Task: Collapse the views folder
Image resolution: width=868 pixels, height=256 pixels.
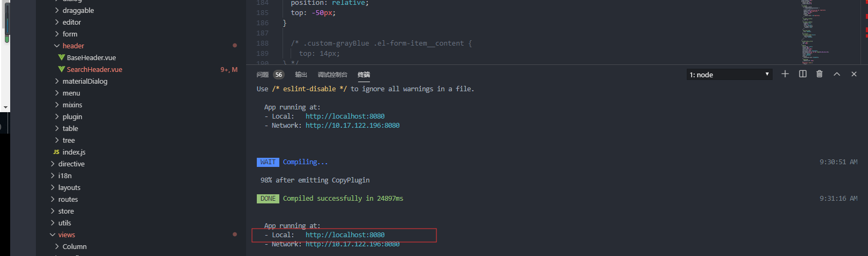Action: [x=66, y=235]
